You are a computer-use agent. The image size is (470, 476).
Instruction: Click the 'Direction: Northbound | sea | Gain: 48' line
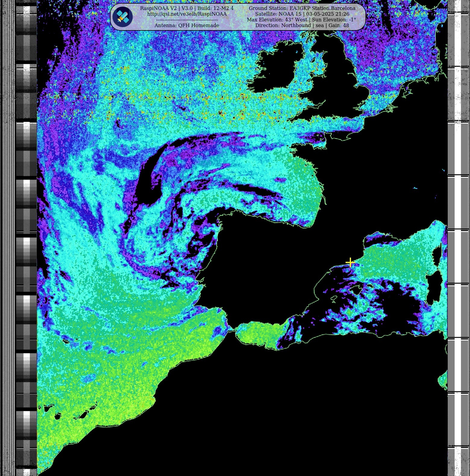pyautogui.click(x=302, y=25)
